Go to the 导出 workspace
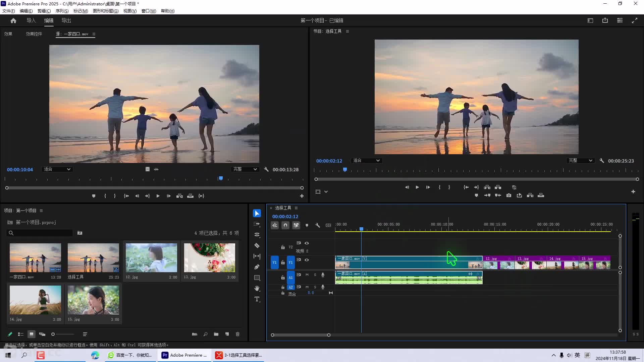The width and height of the screenshot is (644, 362). [66, 20]
